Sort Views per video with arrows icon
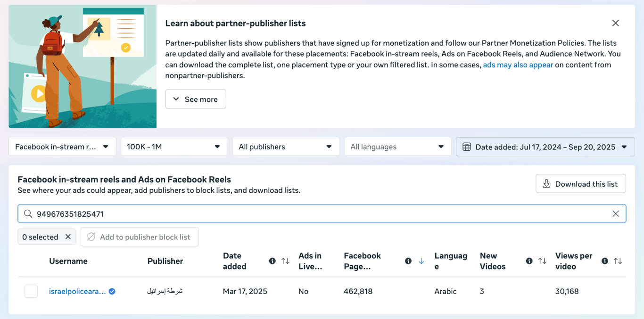This screenshot has width=644, height=319. tap(618, 261)
